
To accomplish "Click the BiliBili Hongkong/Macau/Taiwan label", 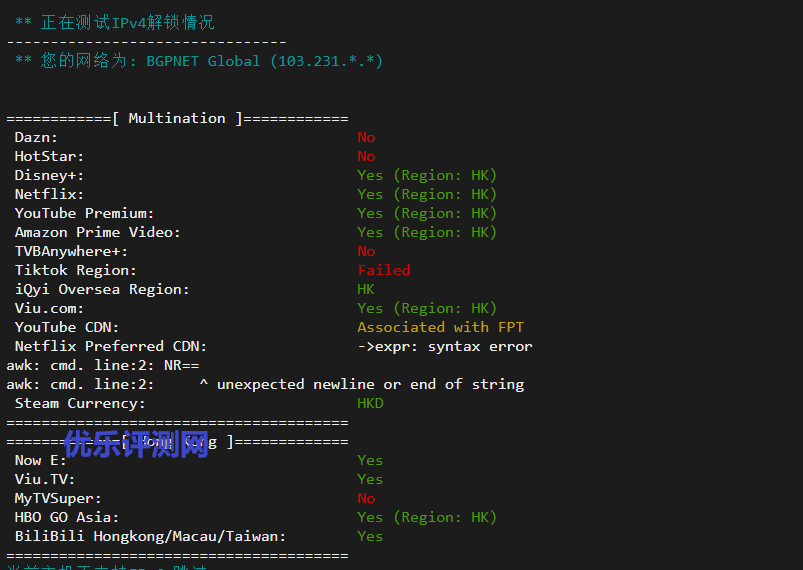I will point(150,536).
